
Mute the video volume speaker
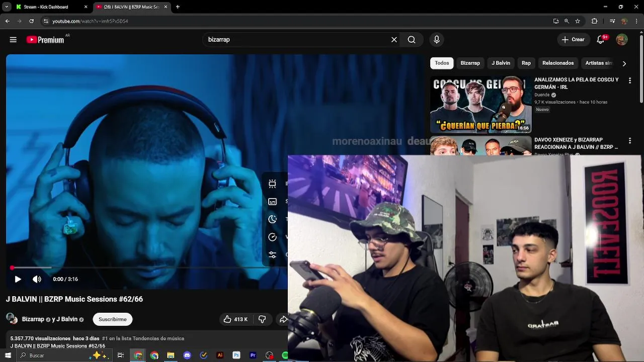click(37, 279)
